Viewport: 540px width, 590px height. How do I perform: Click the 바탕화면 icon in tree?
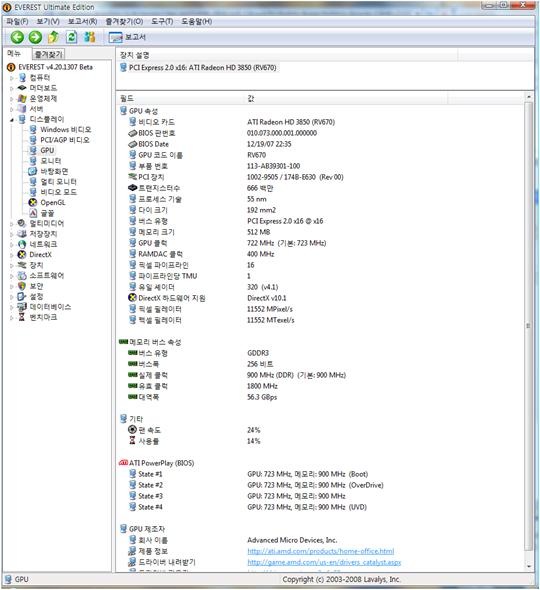[33, 172]
